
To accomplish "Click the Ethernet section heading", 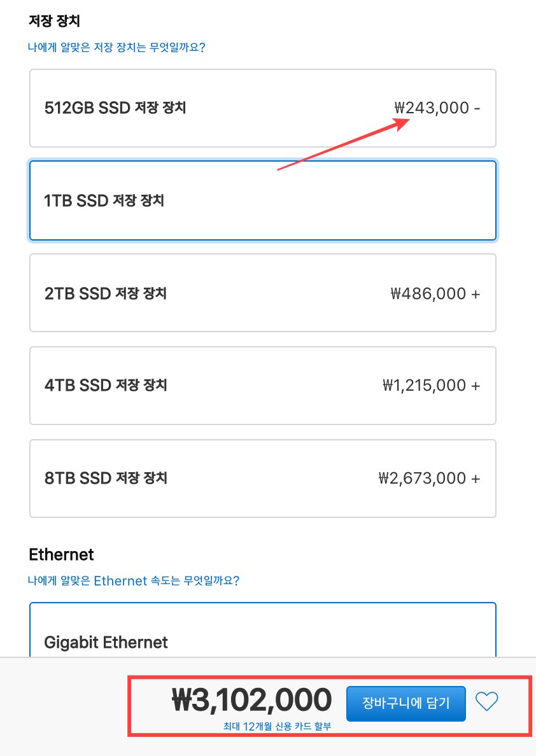I will [x=61, y=554].
